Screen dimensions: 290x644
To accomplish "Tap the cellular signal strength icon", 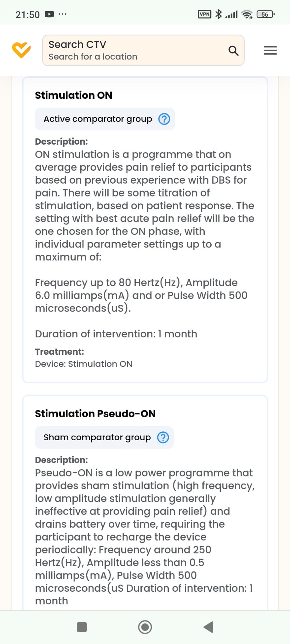I will (231, 14).
